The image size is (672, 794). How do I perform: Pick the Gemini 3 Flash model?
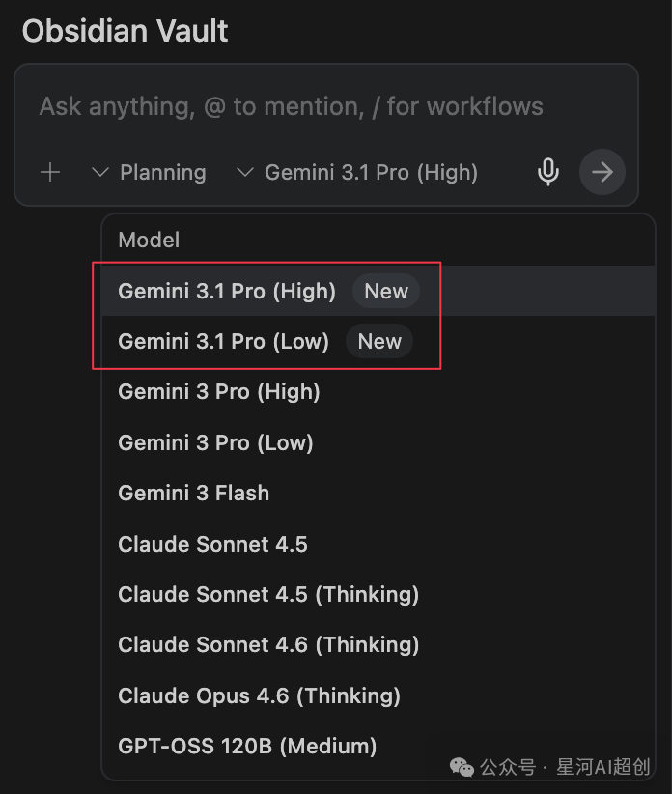click(x=193, y=493)
